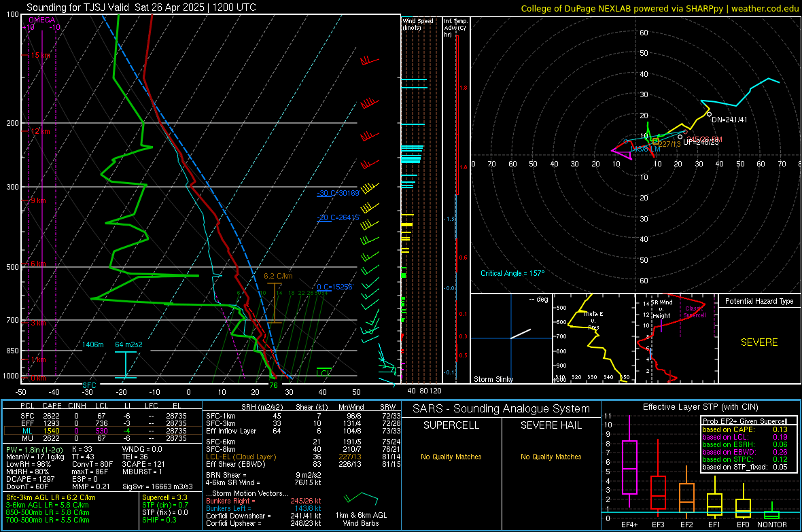Click the Eff Inflow Layer table row
The height and width of the screenshot is (532, 802).
(x=303, y=431)
